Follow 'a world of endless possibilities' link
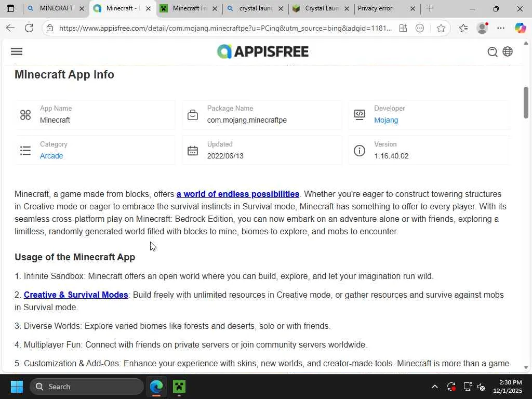The height and width of the screenshot is (399, 532). pos(238,194)
